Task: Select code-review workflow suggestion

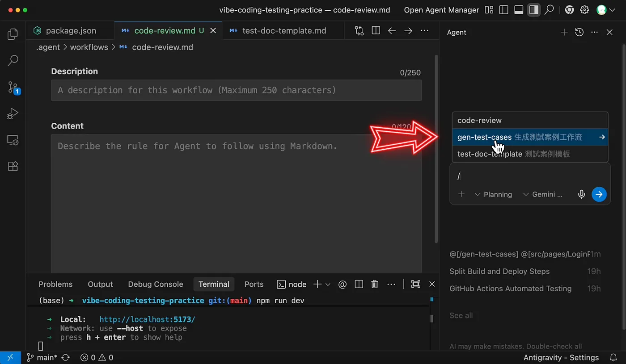Action: [530, 120]
